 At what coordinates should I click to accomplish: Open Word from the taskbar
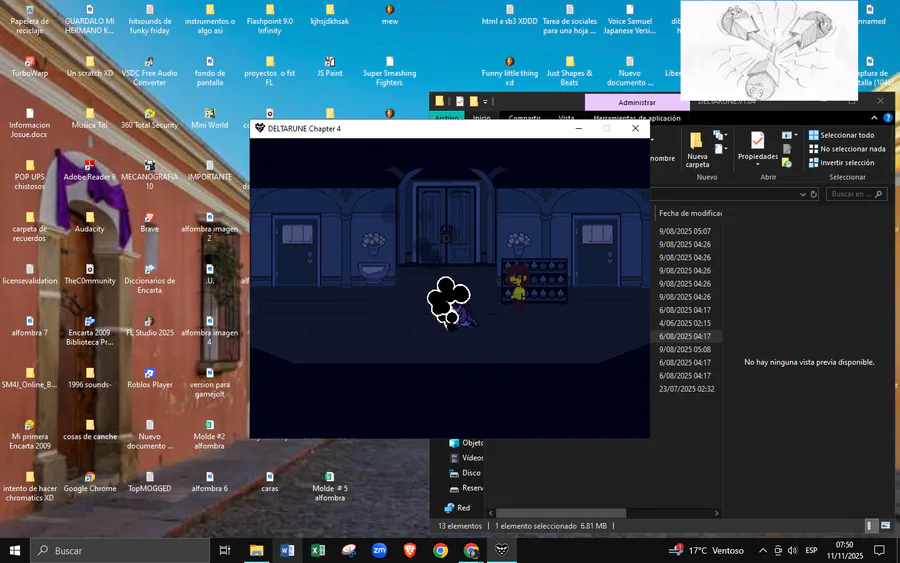[287, 550]
